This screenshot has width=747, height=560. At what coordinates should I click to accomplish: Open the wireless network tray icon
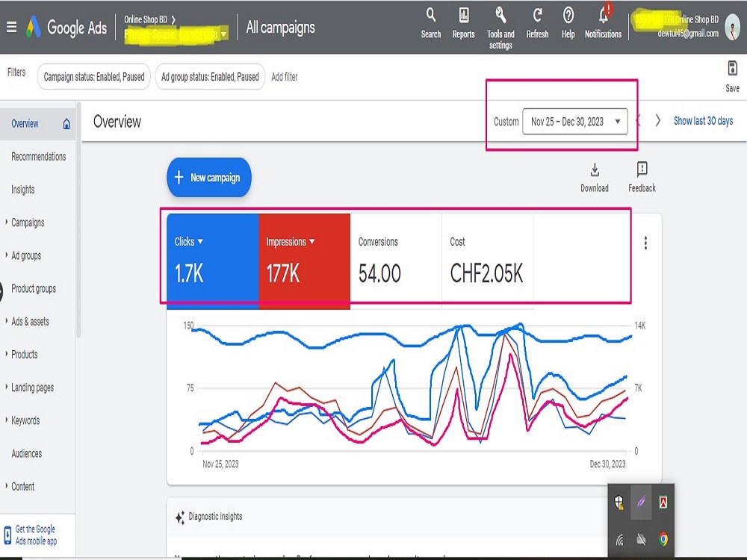(x=619, y=540)
